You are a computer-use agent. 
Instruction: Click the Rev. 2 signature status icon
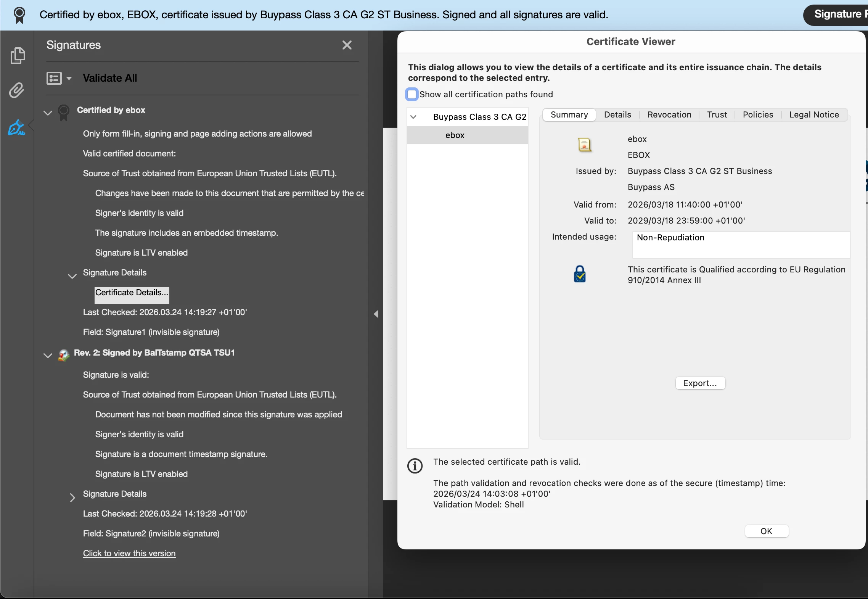(x=64, y=355)
